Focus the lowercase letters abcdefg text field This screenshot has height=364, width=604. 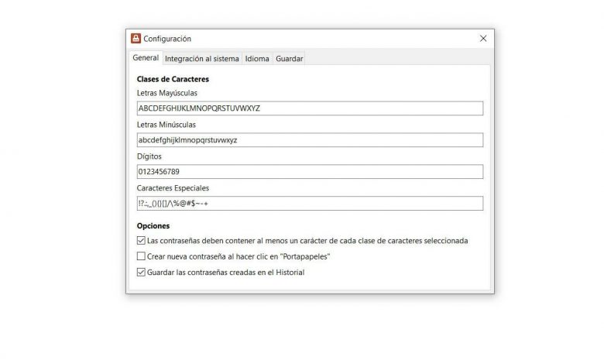point(310,140)
